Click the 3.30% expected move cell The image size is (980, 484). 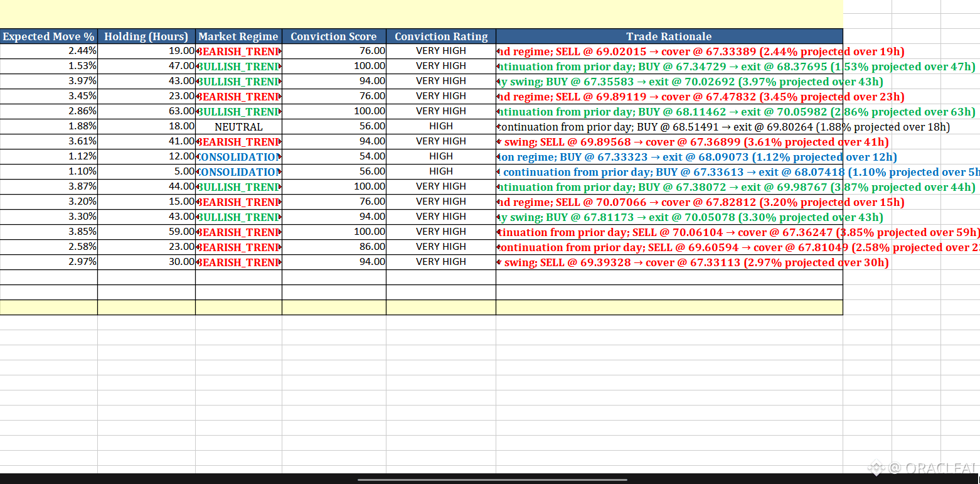click(48, 217)
